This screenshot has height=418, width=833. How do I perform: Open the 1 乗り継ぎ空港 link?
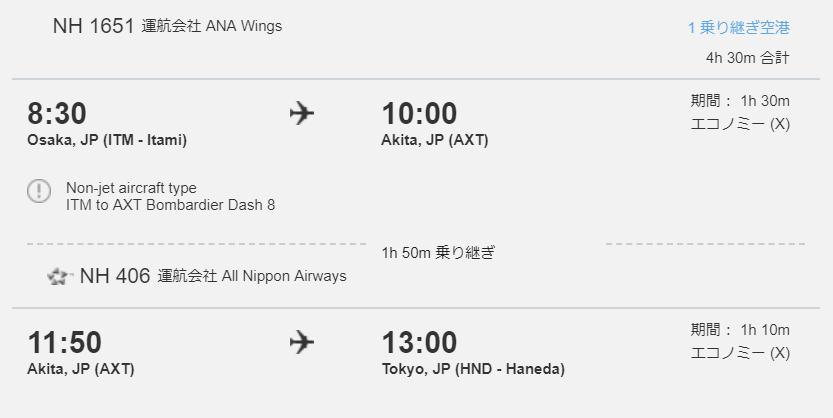[x=739, y=28]
